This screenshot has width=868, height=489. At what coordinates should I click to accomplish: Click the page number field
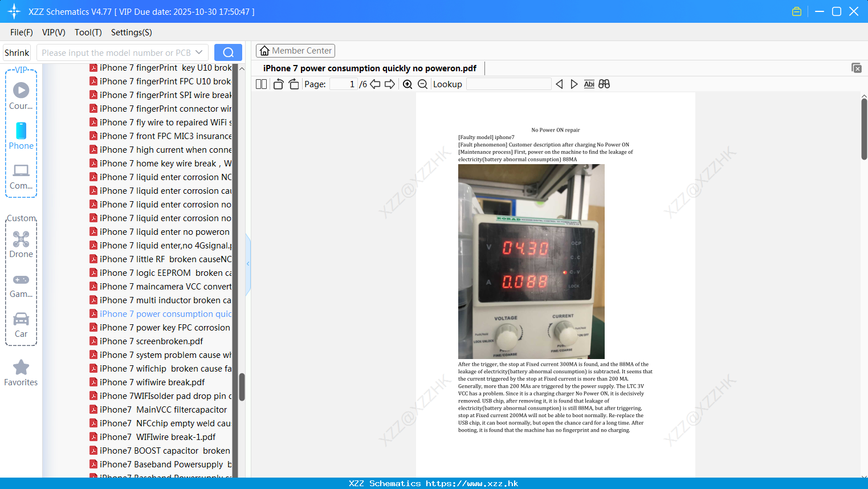(x=343, y=84)
